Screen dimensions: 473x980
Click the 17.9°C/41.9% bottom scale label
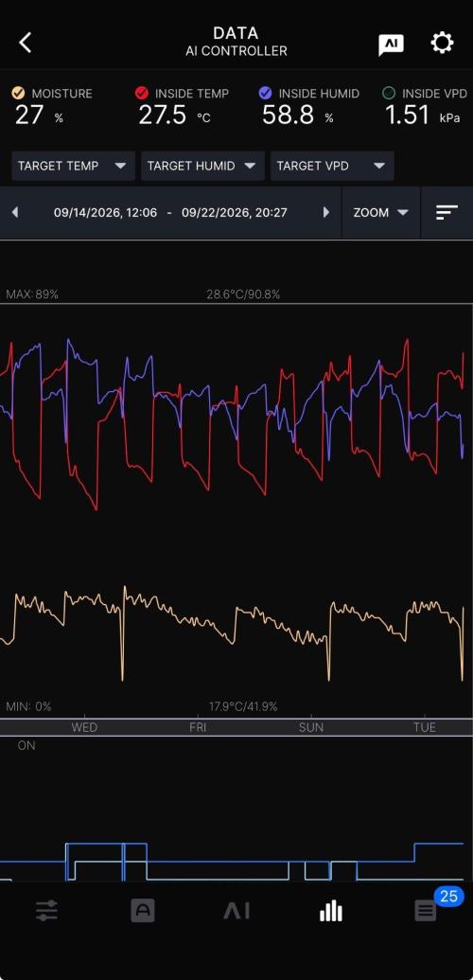click(x=243, y=707)
